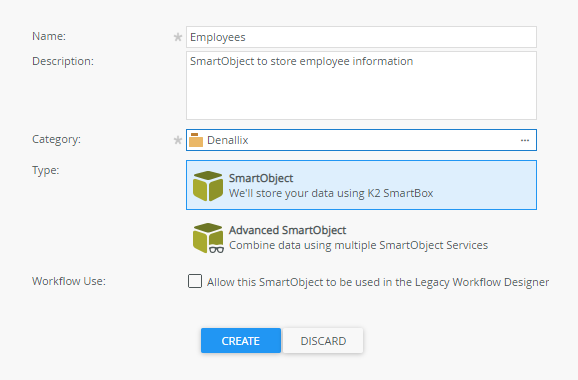Click the CREATE button

[x=241, y=341]
